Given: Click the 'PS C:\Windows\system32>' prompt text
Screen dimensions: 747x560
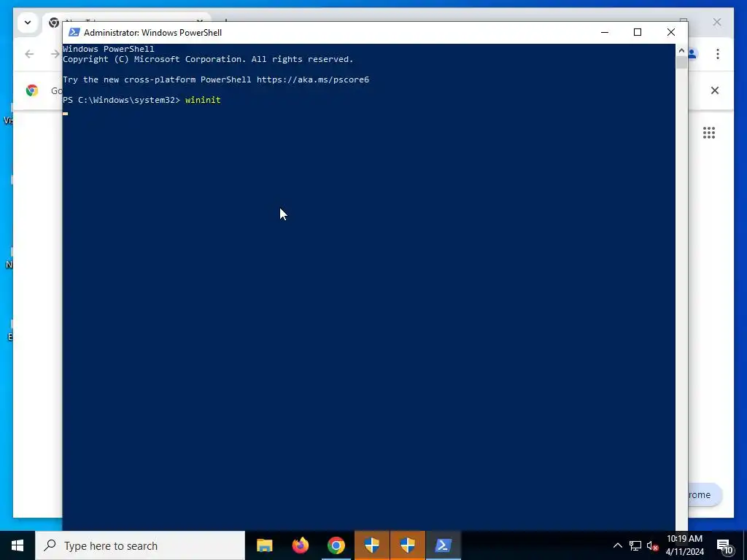Looking at the screenshot, I should (x=122, y=100).
